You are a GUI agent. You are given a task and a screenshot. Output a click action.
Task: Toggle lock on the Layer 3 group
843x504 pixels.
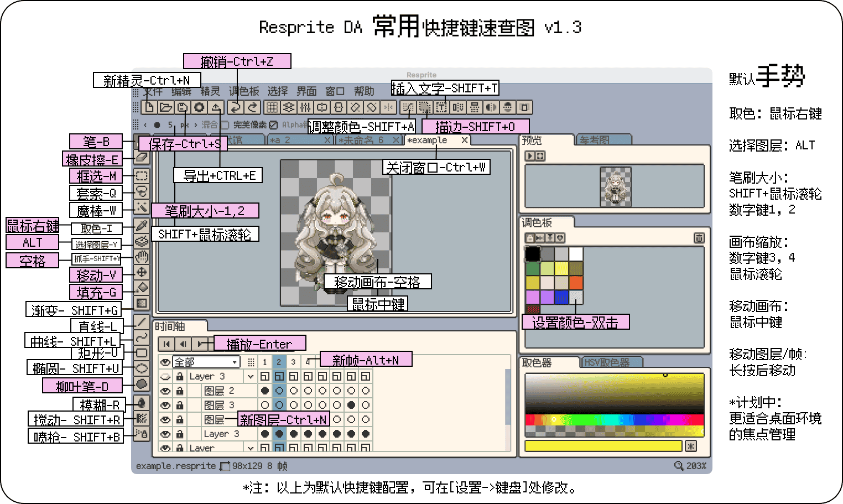click(180, 376)
